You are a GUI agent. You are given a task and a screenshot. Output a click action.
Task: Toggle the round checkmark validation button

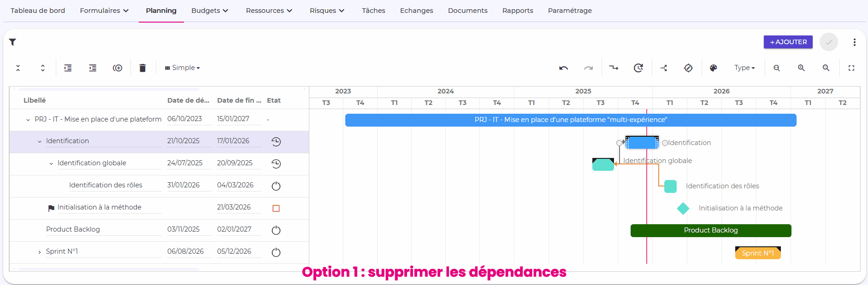pos(828,42)
